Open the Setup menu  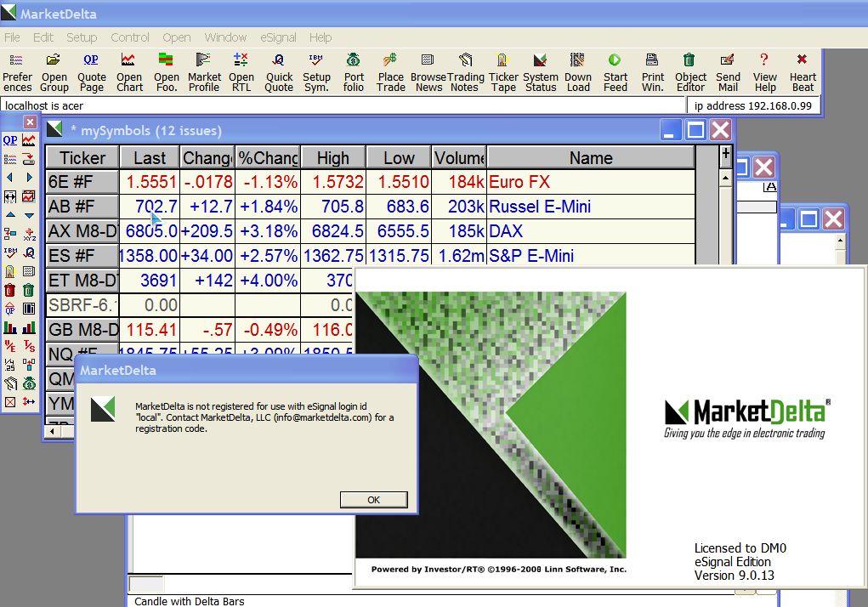[82, 37]
